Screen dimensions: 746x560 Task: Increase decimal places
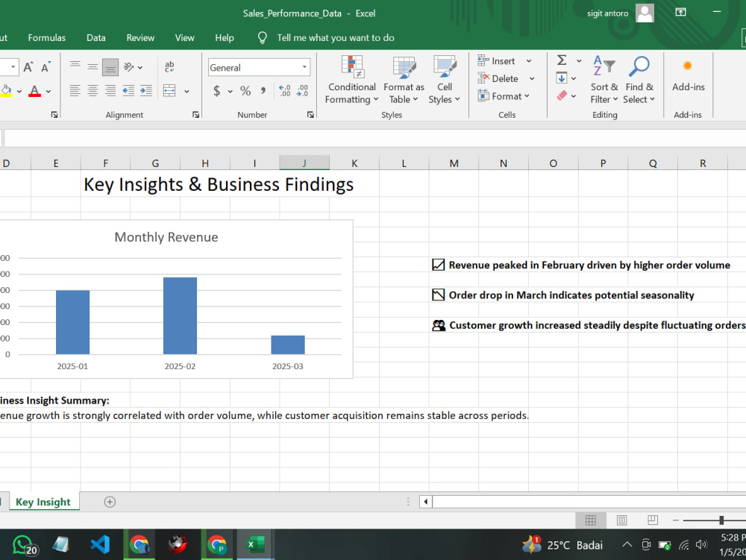pos(284,90)
